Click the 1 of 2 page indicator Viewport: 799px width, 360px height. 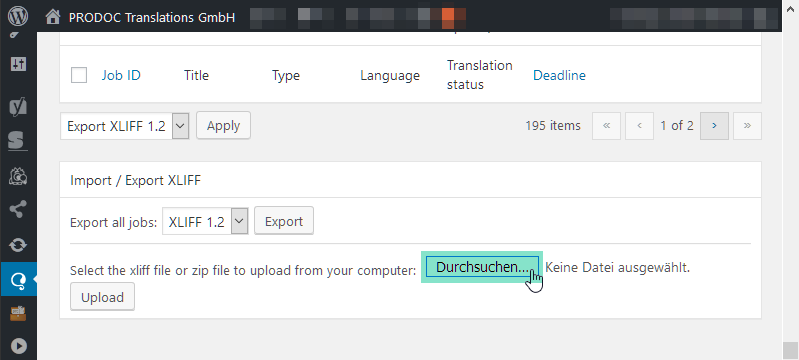[x=677, y=125]
